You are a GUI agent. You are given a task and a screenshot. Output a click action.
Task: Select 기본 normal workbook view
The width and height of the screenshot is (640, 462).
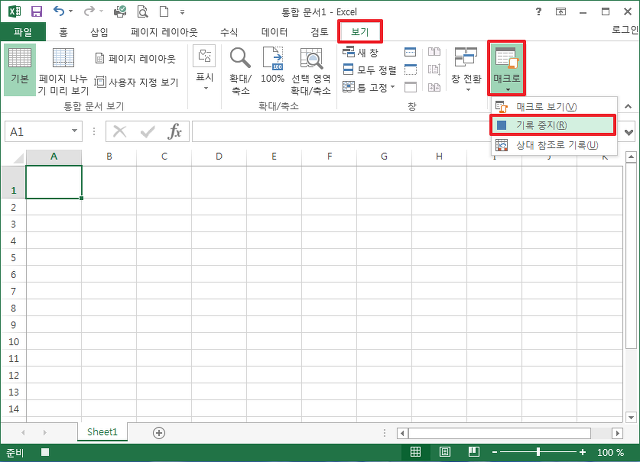pos(20,70)
